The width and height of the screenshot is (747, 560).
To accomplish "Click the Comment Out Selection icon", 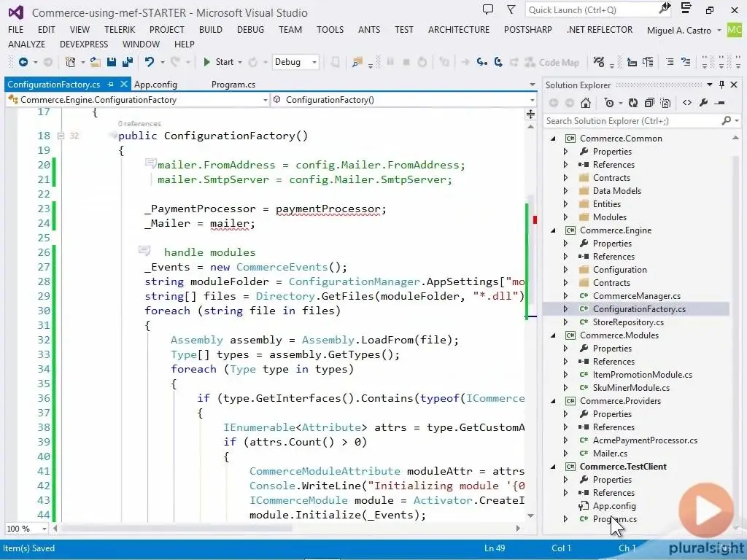I will point(670,62).
